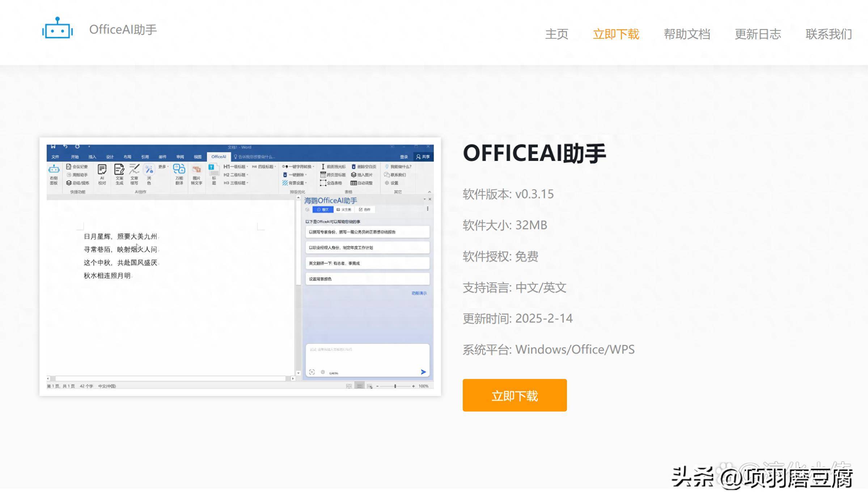Select 全选表格 in the ribbon
The height and width of the screenshot is (503, 868).
[331, 183]
